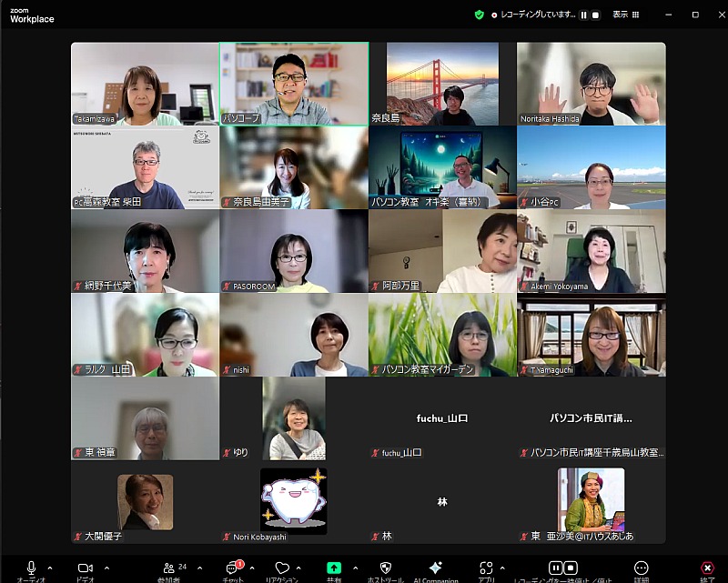
Task: Open the リアクション reactions picker
Action: (282, 568)
